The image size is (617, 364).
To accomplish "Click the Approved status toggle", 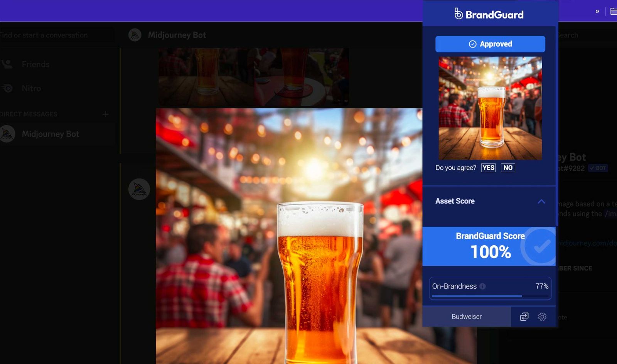I will 490,44.
